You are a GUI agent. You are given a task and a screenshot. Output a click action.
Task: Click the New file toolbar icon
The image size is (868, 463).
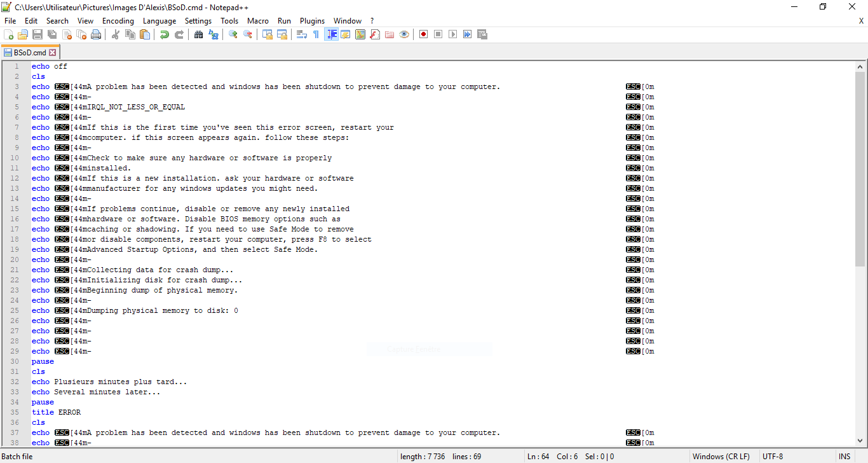coord(9,34)
